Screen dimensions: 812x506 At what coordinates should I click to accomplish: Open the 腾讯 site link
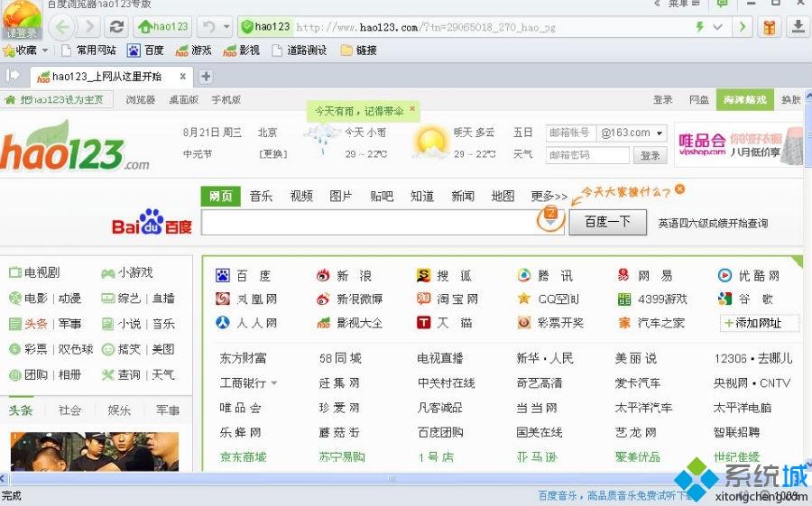pyautogui.click(x=545, y=275)
